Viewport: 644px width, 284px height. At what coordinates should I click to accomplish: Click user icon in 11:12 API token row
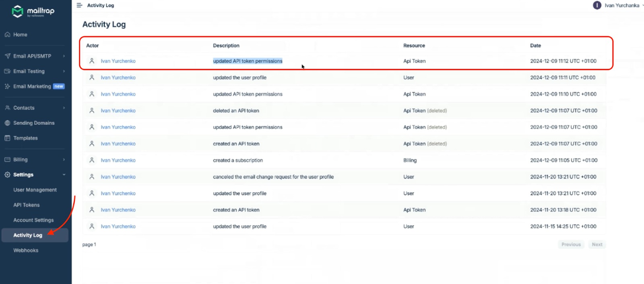pos(92,61)
